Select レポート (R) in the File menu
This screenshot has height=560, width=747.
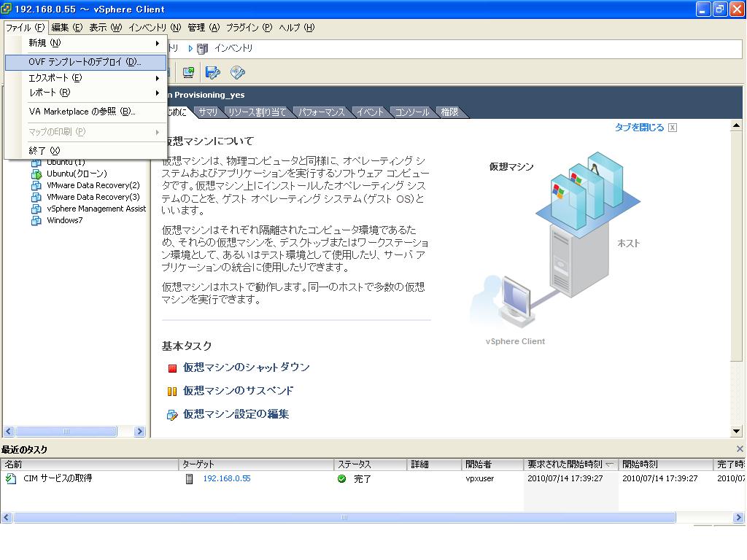(86, 93)
